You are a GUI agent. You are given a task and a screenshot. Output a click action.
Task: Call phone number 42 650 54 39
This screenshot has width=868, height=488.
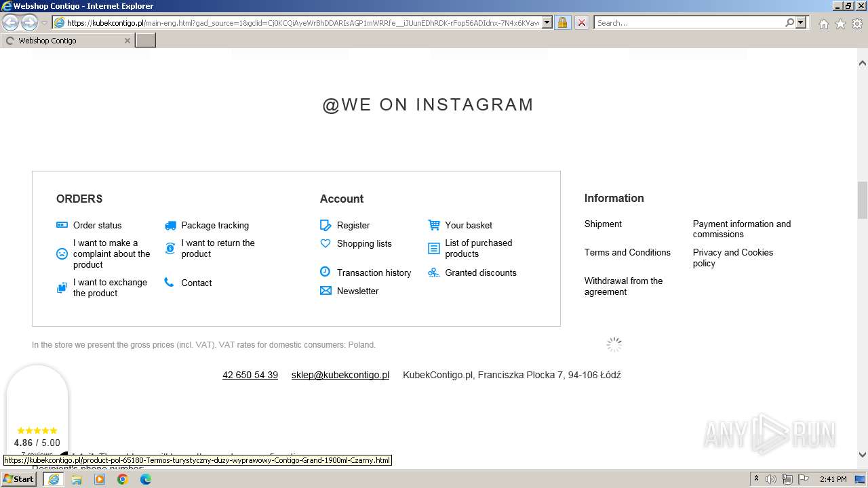coord(250,375)
